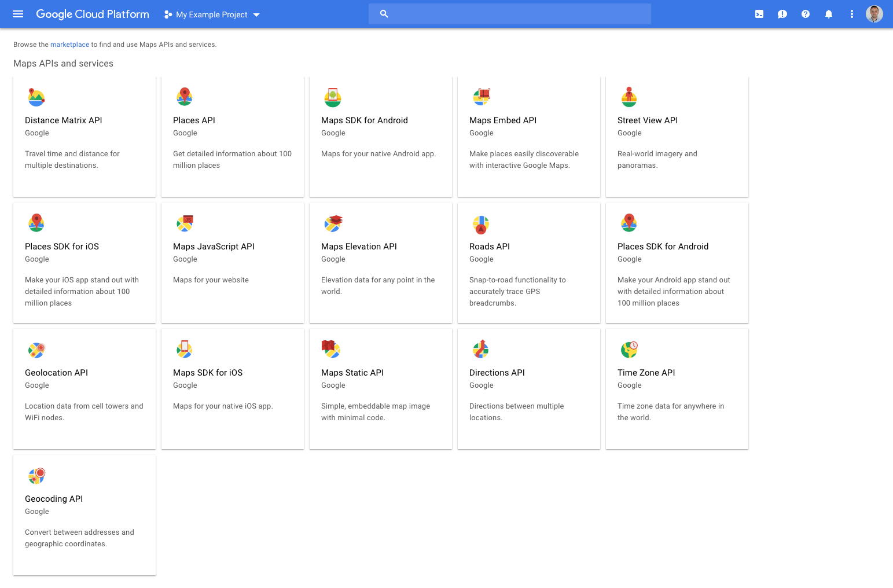Image resolution: width=893 pixels, height=588 pixels.
Task: Click 'Maps for your native iOS app' text
Action: (223, 406)
